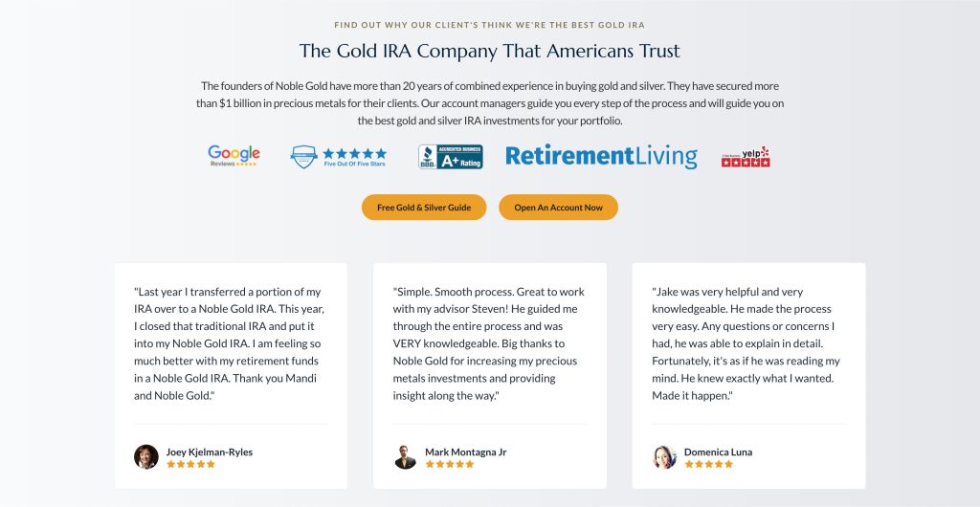Open the BBB A+ Rating badge
Screen dimensions: 980x507
click(x=451, y=157)
